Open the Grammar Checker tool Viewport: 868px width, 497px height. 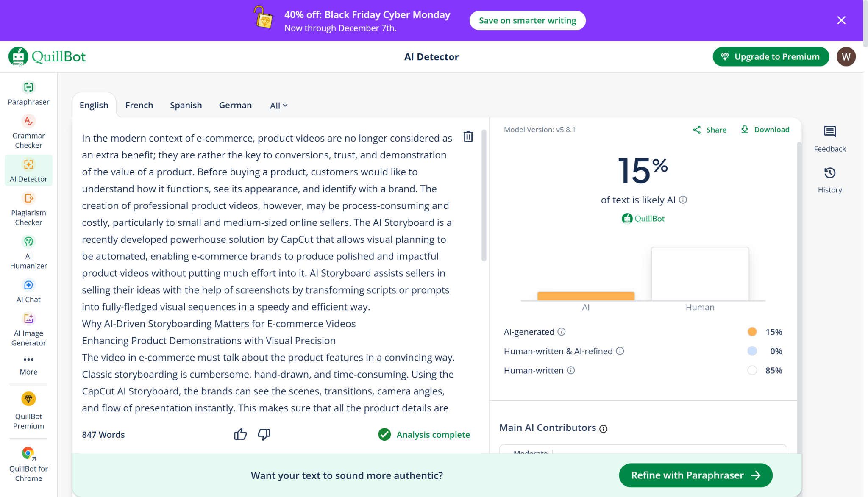tap(28, 131)
